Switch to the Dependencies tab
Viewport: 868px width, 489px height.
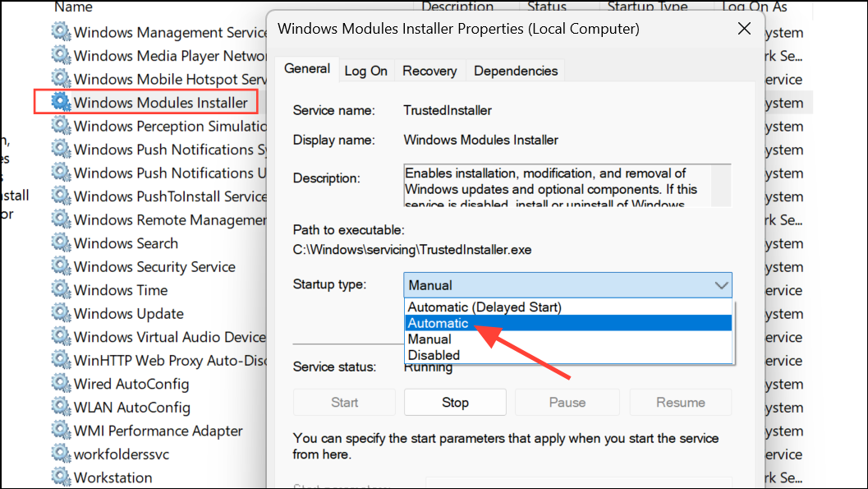(515, 71)
